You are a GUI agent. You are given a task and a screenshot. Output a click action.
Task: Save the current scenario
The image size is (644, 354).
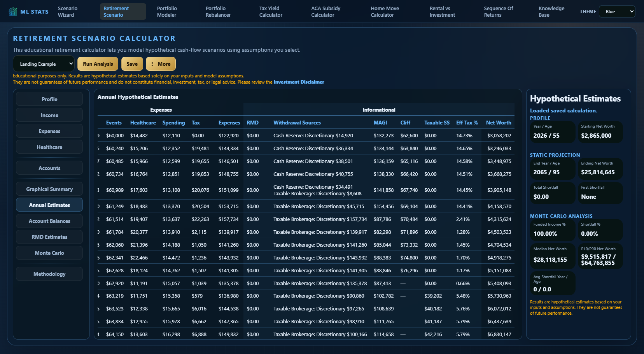pyautogui.click(x=132, y=64)
